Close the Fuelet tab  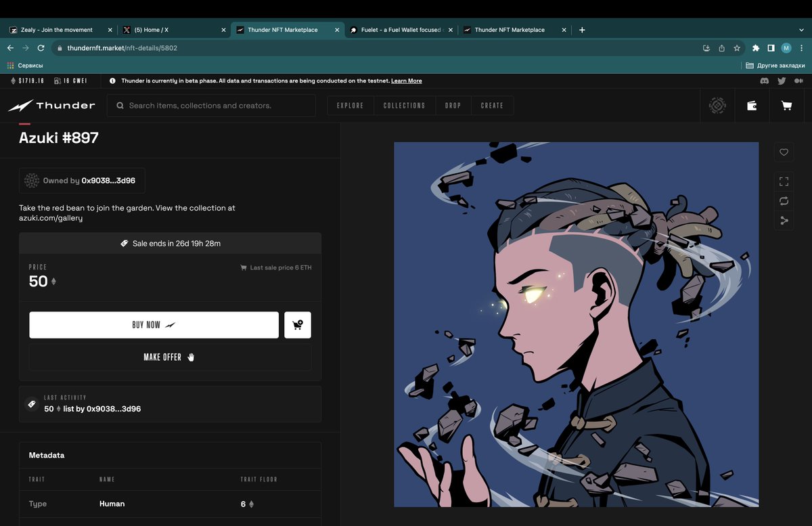[x=451, y=30]
